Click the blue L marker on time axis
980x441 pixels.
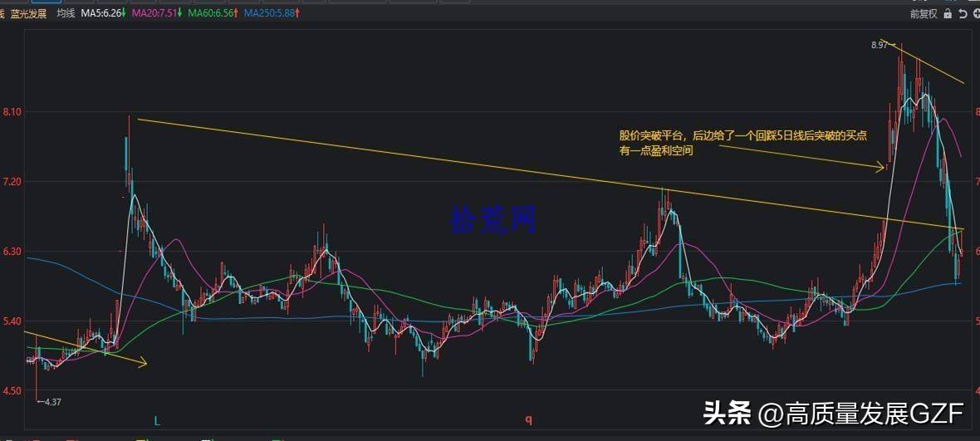(x=157, y=422)
